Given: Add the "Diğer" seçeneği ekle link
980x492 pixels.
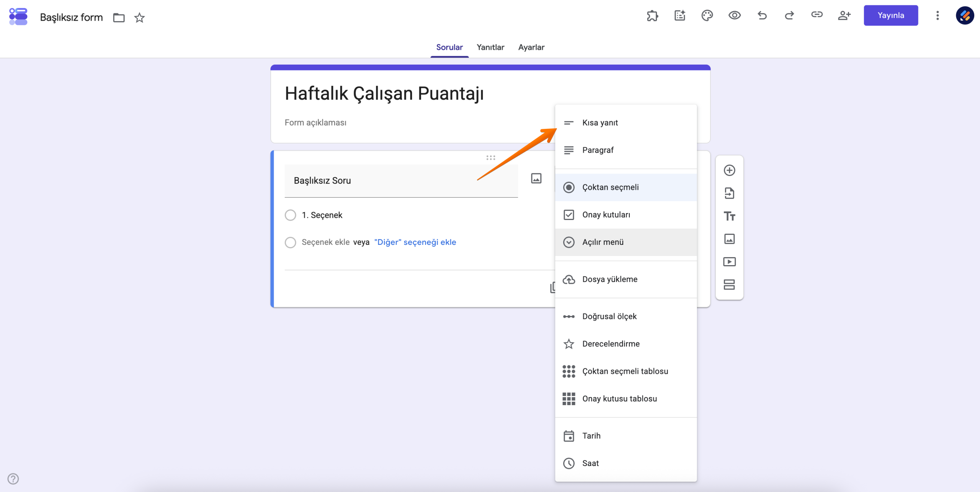Looking at the screenshot, I should [415, 242].
